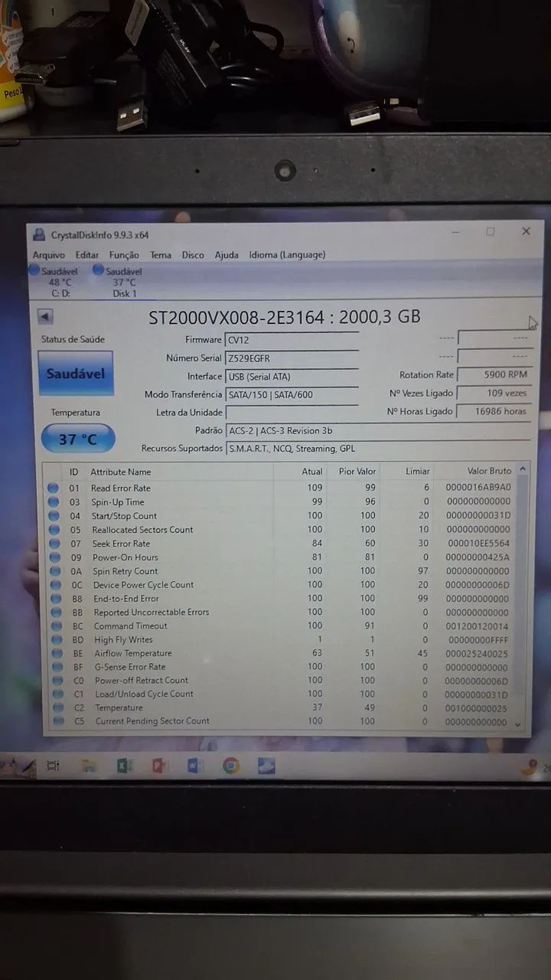551x980 pixels.
Task: Click the Attribute Name column header
Action: (x=121, y=472)
